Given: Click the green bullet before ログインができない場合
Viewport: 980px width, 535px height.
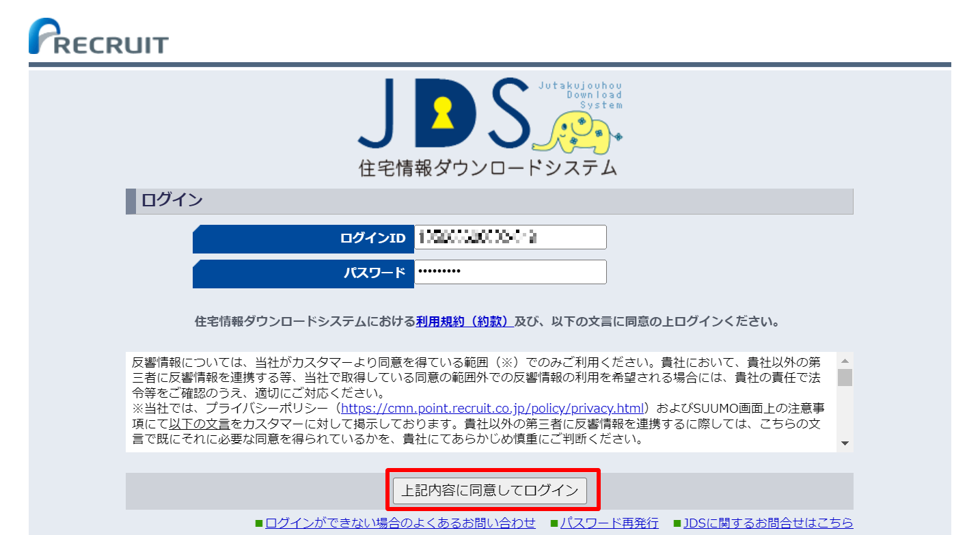Looking at the screenshot, I should click(x=259, y=523).
